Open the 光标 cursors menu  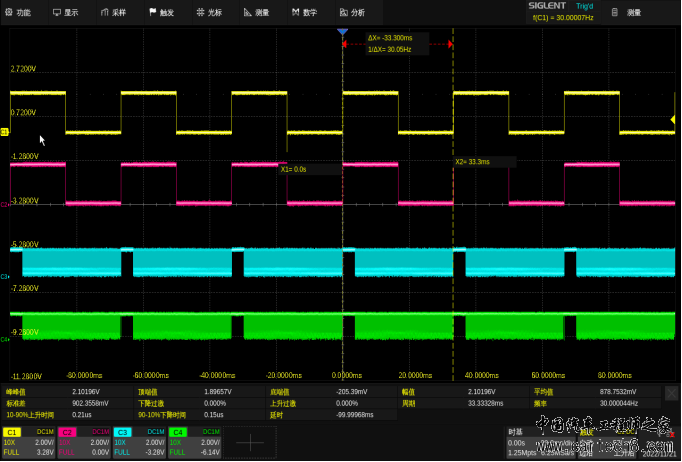click(210, 12)
